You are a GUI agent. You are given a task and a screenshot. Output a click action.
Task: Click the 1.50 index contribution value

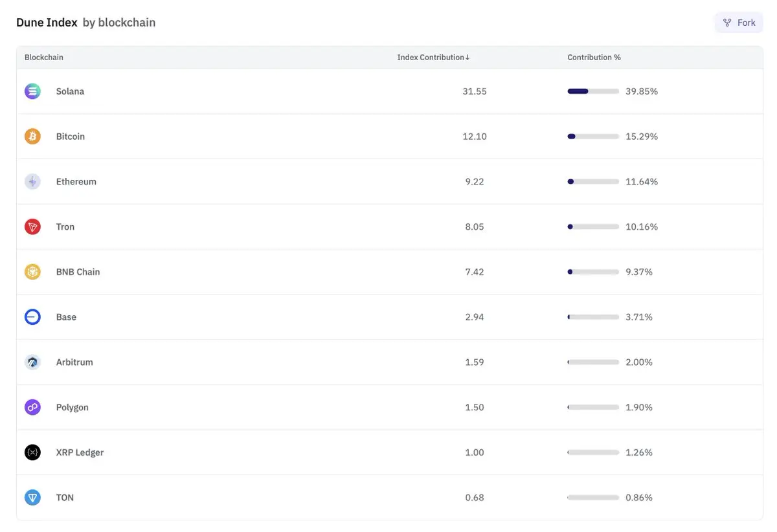click(475, 407)
